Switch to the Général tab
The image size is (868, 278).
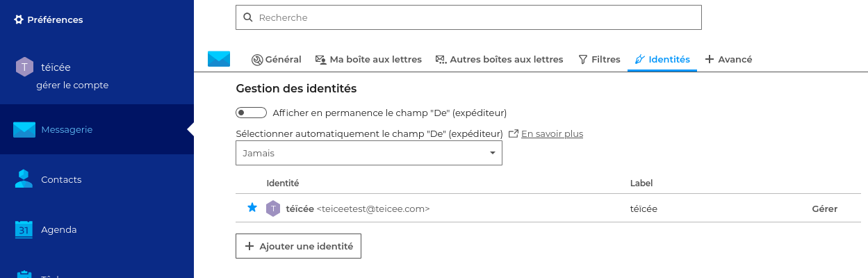276,60
